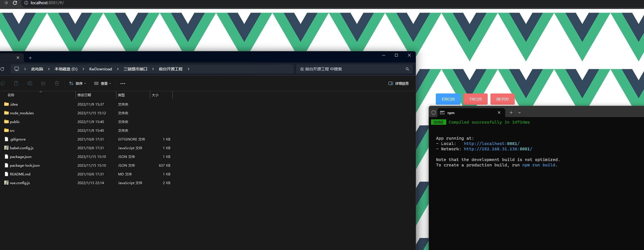
Task: Open the terminal new-tab profile dropdown arrow
Action: tap(519, 113)
